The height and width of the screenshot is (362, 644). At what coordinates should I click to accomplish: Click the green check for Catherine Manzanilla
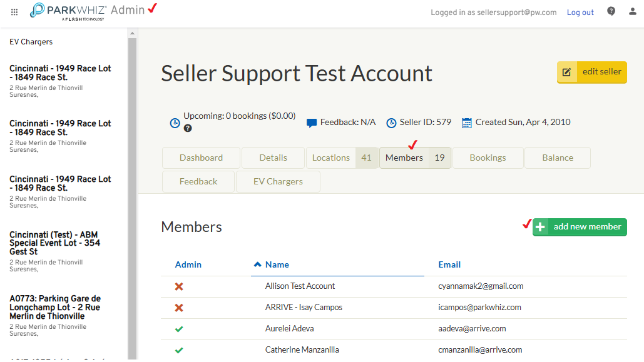point(179,351)
